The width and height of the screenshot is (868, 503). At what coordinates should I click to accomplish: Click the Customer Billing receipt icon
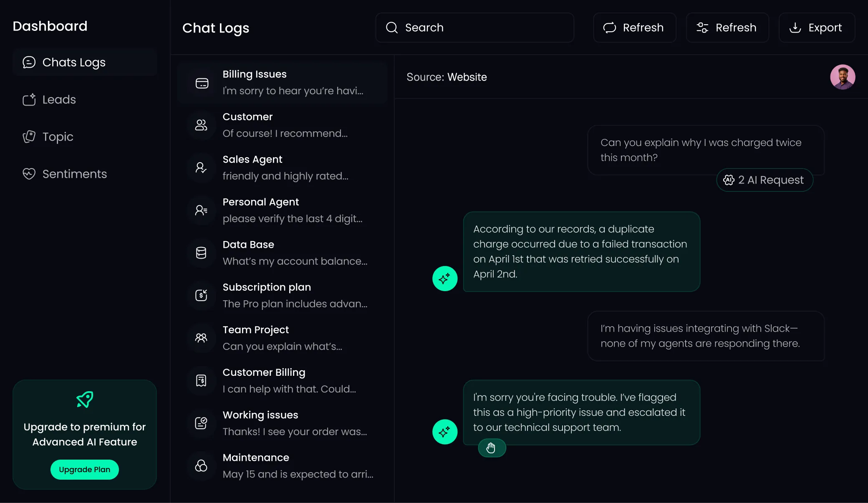click(x=201, y=380)
